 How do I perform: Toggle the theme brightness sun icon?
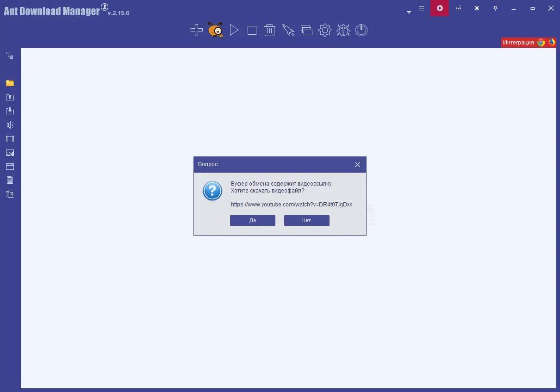476,8
